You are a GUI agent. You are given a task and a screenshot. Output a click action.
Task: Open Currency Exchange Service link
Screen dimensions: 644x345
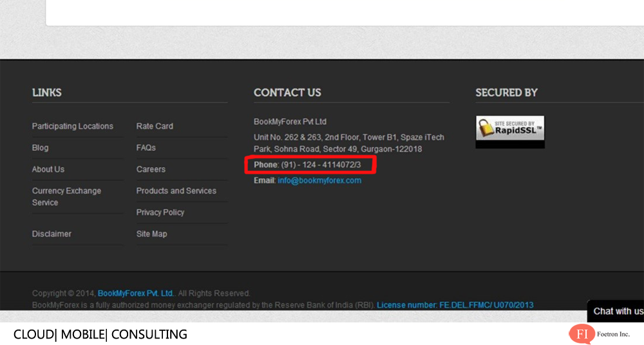(x=66, y=197)
